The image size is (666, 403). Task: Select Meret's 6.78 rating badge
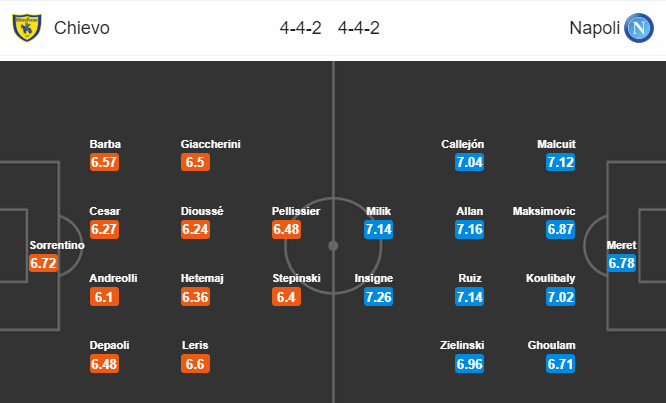point(621,263)
